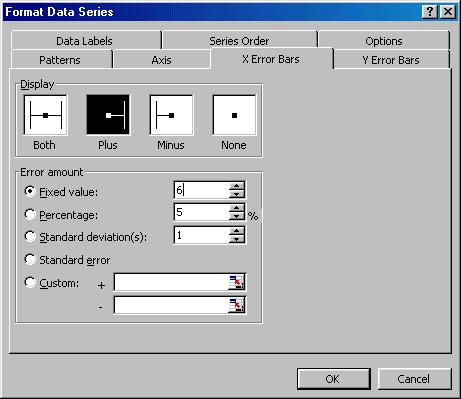The height and width of the screenshot is (399, 461).
Task: Select the None error bar display icon
Action: (234, 115)
